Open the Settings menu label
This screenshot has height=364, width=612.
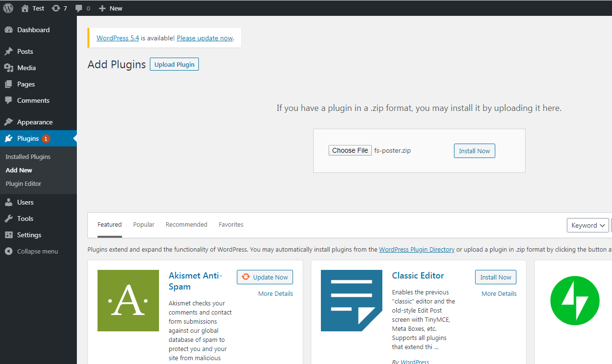point(29,235)
